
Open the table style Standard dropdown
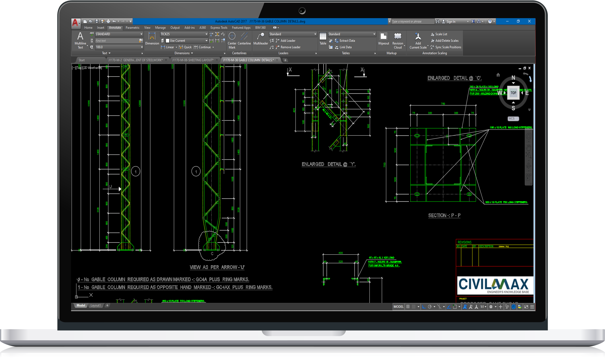pyautogui.click(x=352, y=34)
